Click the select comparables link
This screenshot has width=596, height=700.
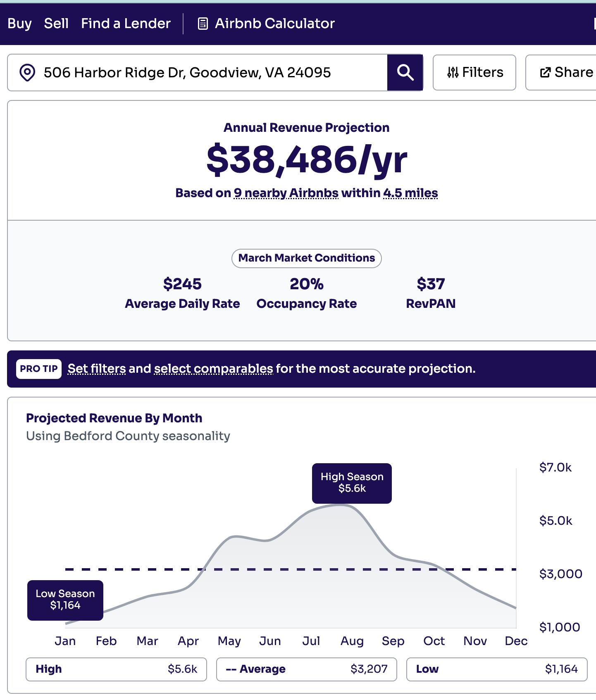point(213,369)
